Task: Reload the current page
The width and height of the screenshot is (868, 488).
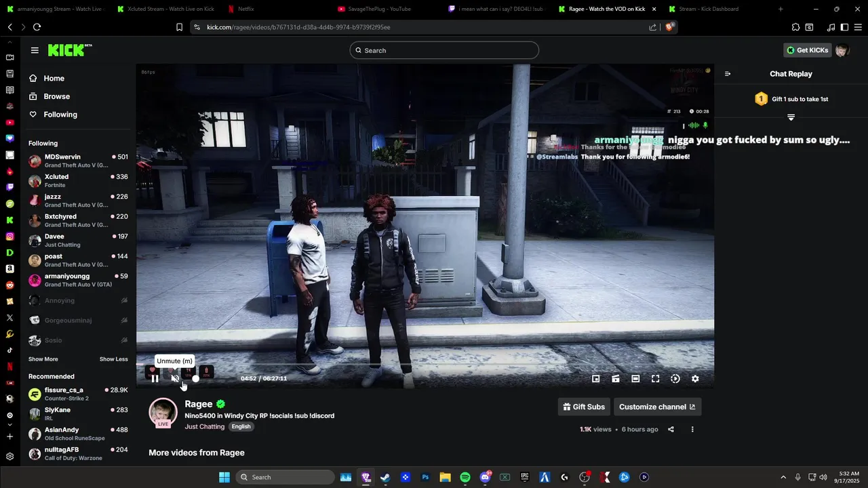Action: [37, 27]
